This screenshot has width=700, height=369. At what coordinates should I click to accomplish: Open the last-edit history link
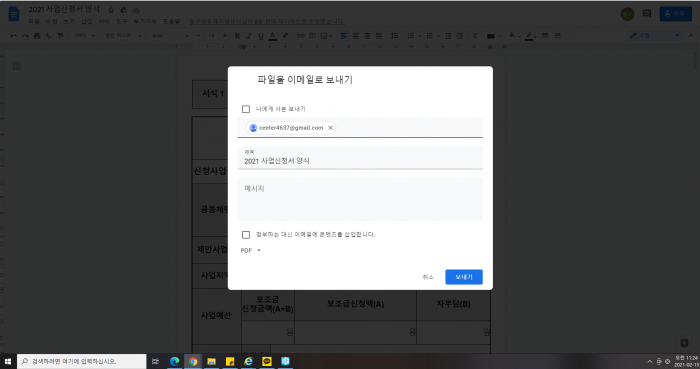pos(267,21)
